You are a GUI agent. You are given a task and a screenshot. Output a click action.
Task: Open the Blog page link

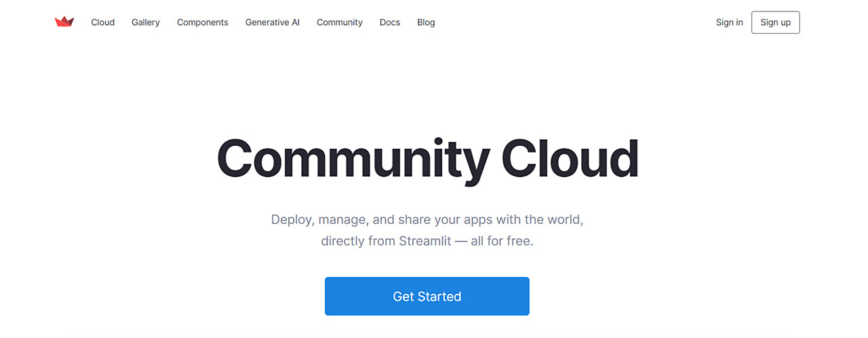(426, 22)
